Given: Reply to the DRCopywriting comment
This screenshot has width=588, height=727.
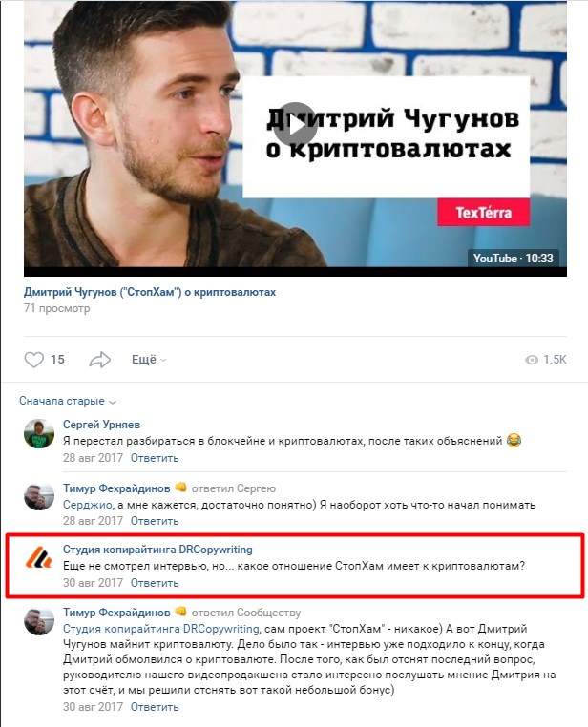Looking at the screenshot, I should pyautogui.click(x=155, y=582).
